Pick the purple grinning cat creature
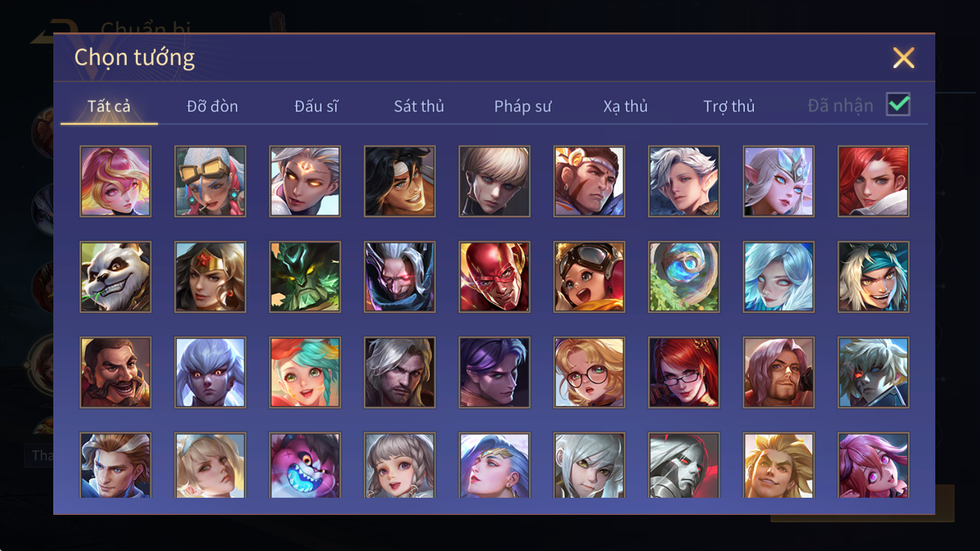 click(305, 465)
